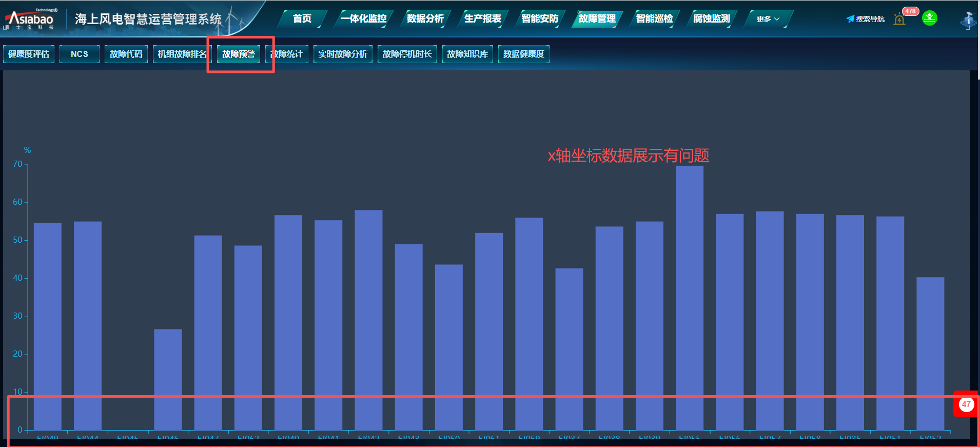Click the wind turbine 3D icon
This screenshot has width=980, height=447.
pos(968,20)
